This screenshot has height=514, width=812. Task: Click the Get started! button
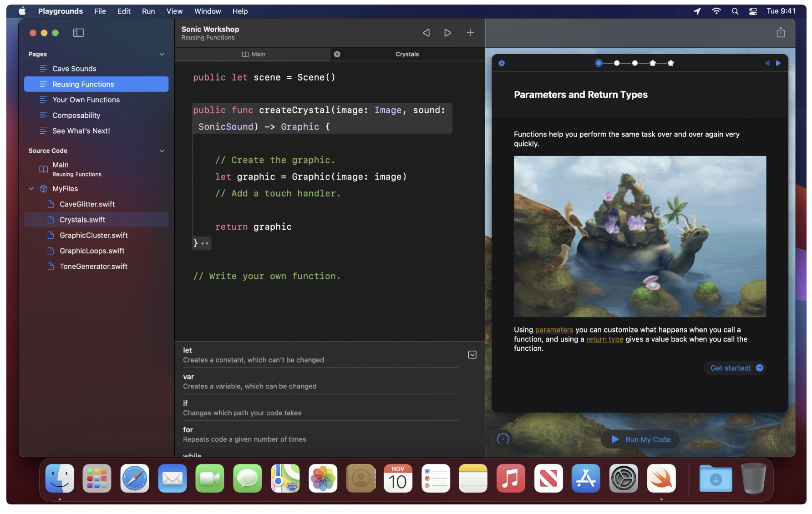click(x=736, y=368)
